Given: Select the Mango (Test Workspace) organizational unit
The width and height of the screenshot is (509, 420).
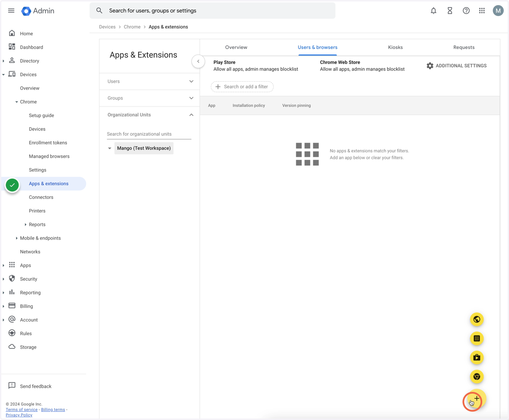Looking at the screenshot, I should tap(144, 148).
